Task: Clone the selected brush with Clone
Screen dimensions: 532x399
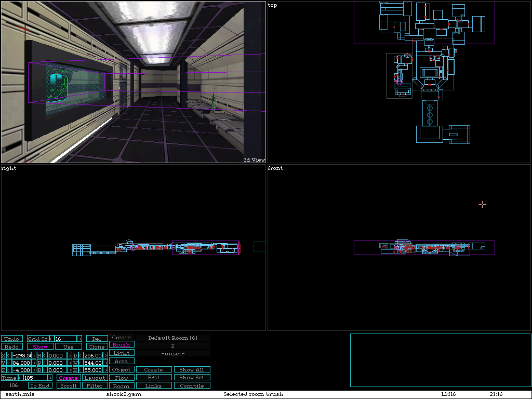Action: point(97,347)
